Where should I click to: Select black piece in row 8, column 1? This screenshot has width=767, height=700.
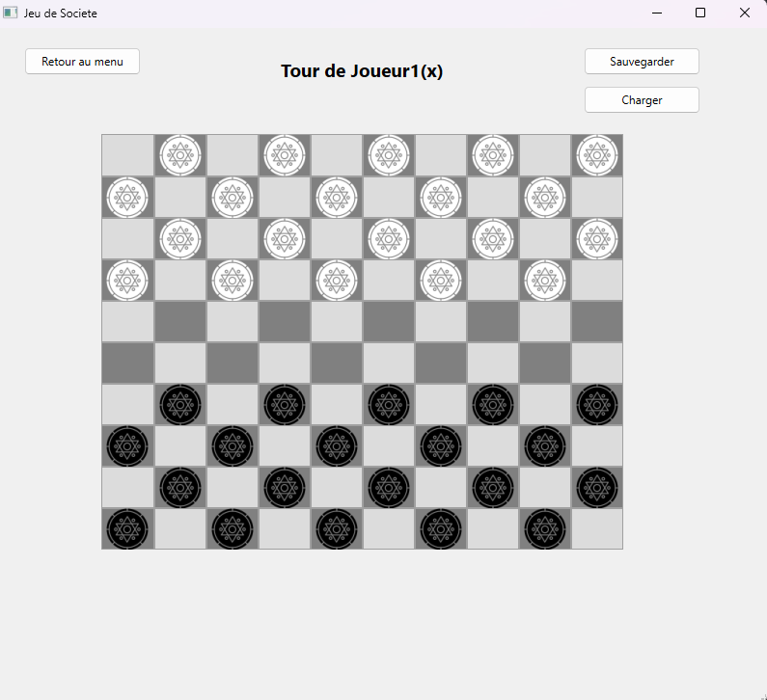point(127,446)
